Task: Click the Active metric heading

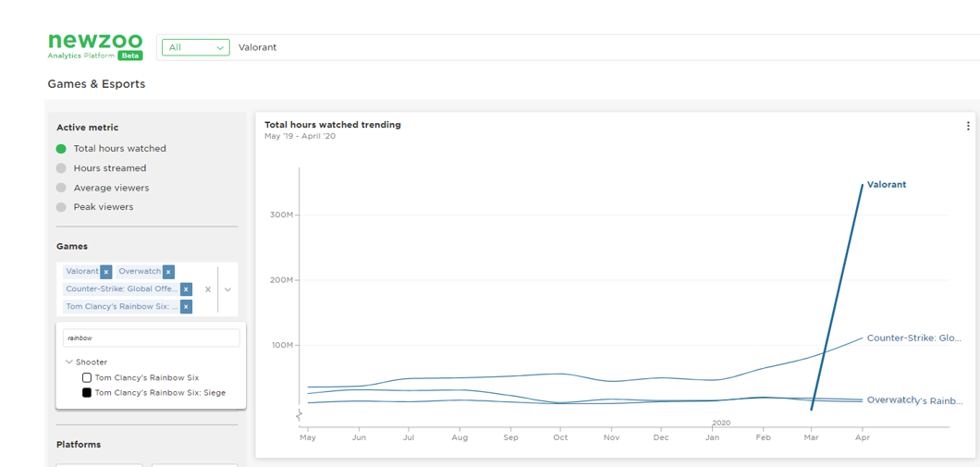Action: click(88, 128)
